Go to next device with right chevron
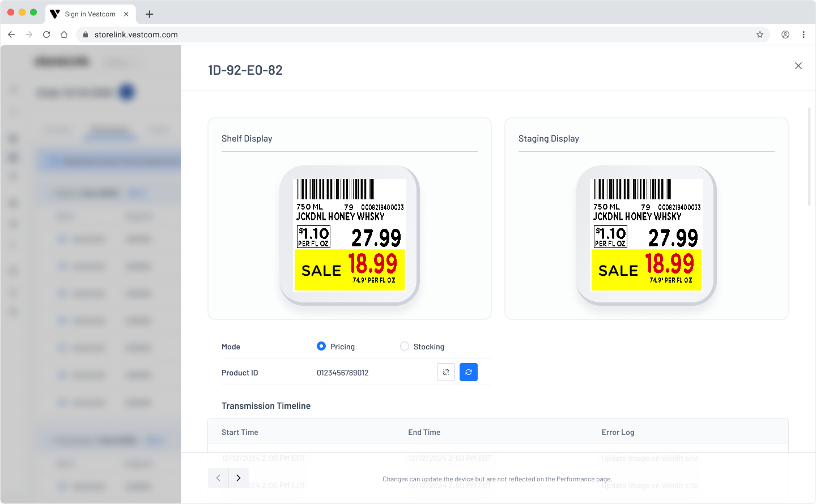The width and height of the screenshot is (816, 504). (239, 478)
